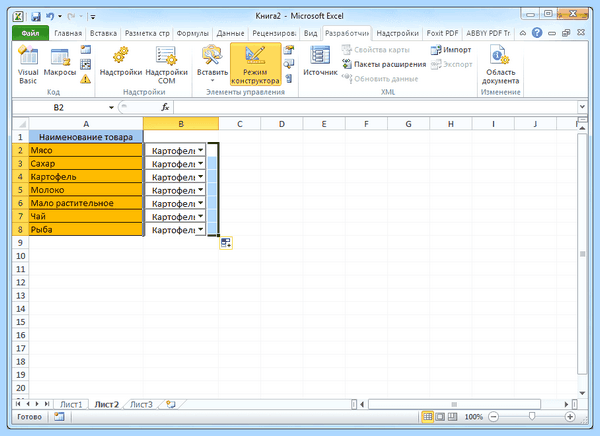Viewport: 600px width, 436px height.
Task: Open Excel Help question mark
Action: pyautogui.click(x=537, y=33)
